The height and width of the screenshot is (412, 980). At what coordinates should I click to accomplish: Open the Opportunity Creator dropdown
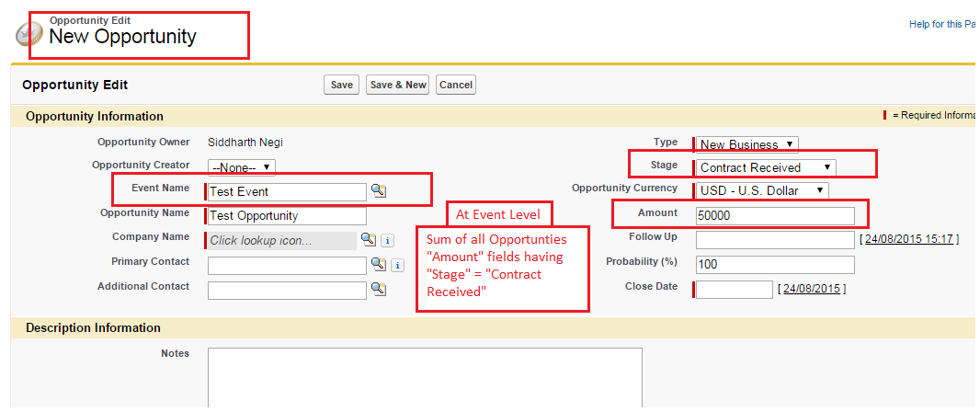(x=241, y=167)
